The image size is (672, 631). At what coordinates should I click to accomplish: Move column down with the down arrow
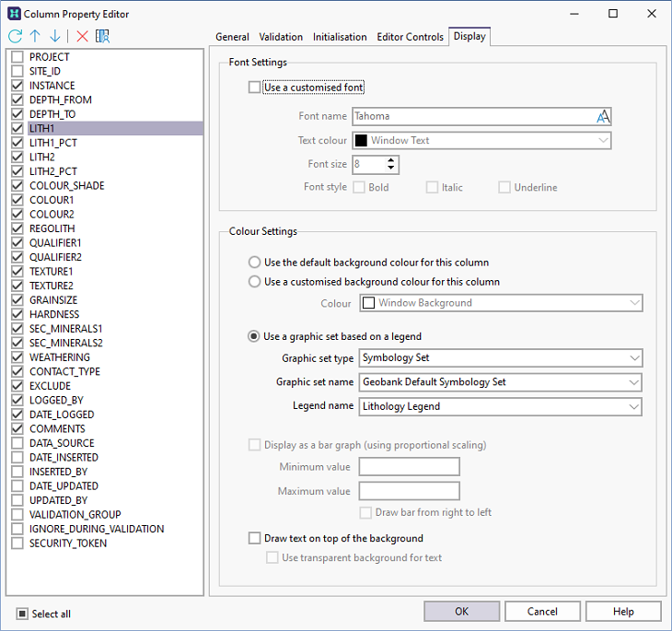click(55, 37)
